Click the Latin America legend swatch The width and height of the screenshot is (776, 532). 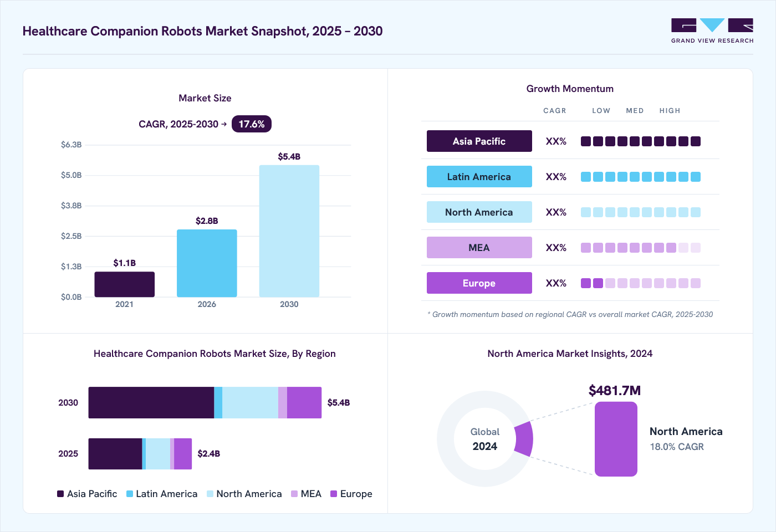coord(130,494)
